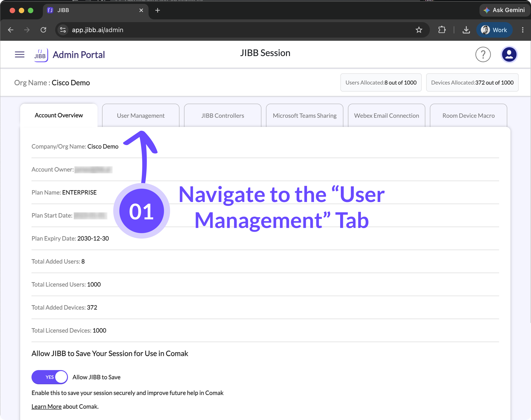Select the JIBB browser tab
The image size is (531, 420).
click(96, 10)
